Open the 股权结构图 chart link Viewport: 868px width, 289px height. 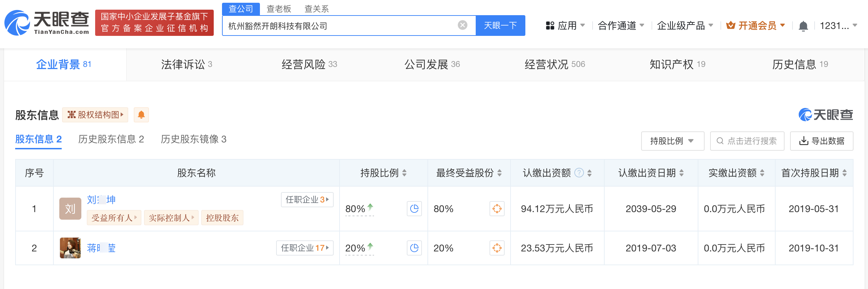click(95, 115)
